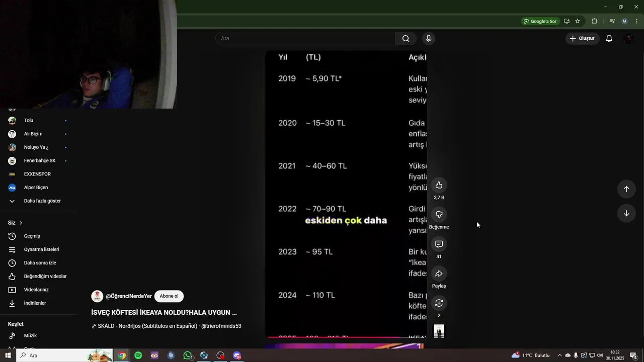Switch to Chrome in the taskbar
644x362 pixels.
[x=122, y=355]
